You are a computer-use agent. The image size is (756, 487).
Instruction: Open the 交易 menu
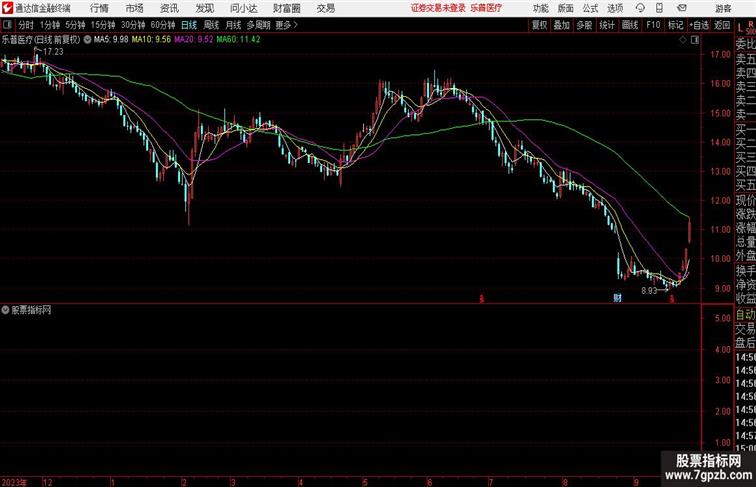[326, 8]
